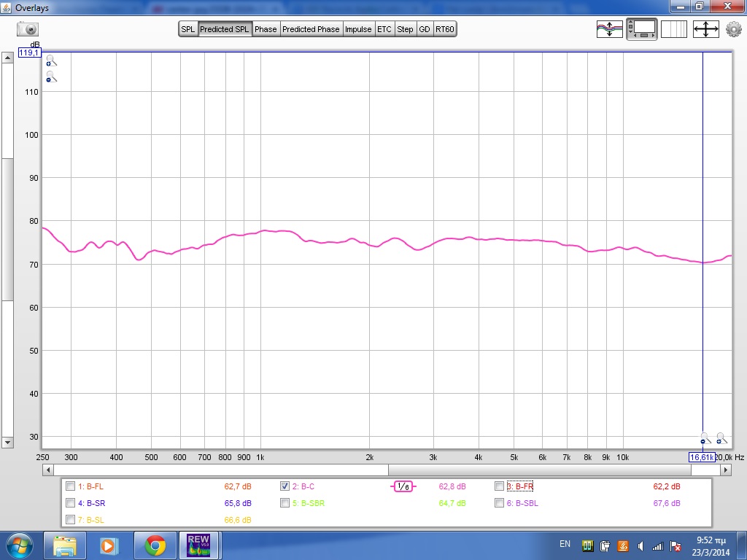
Task: Click the 1/6 smoothing indicator for B-C
Action: tap(403, 486)
